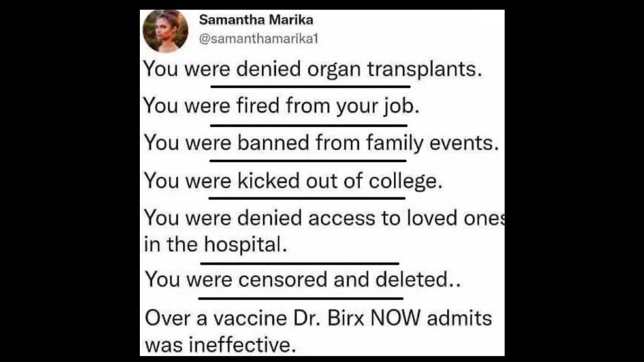
Task: Click underline beneath "denied organ transplants"
Action: coord(310,86)
